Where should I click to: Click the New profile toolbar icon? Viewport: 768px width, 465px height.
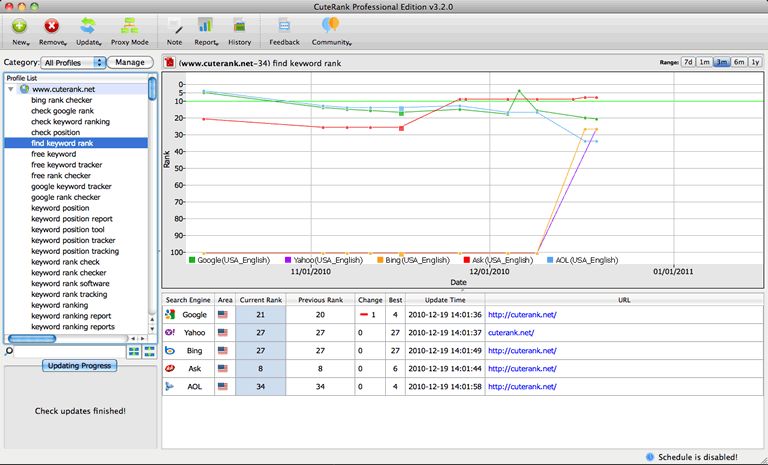(20, 26)
